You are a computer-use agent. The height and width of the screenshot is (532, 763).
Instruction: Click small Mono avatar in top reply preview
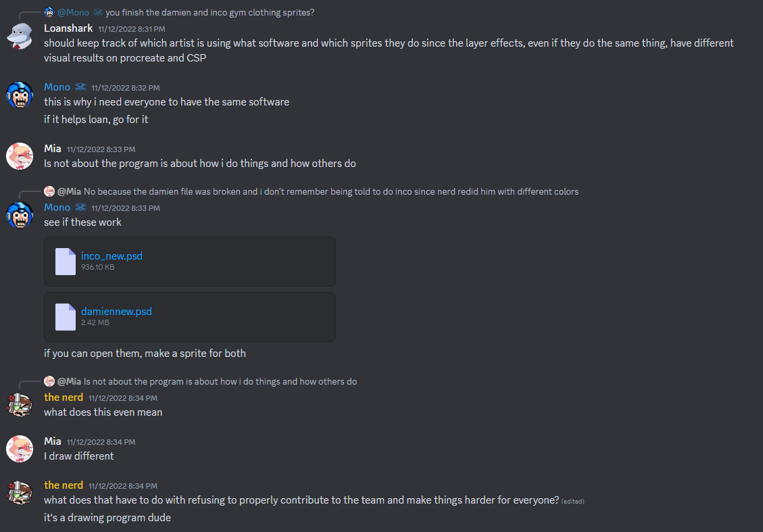pos(49,12)
